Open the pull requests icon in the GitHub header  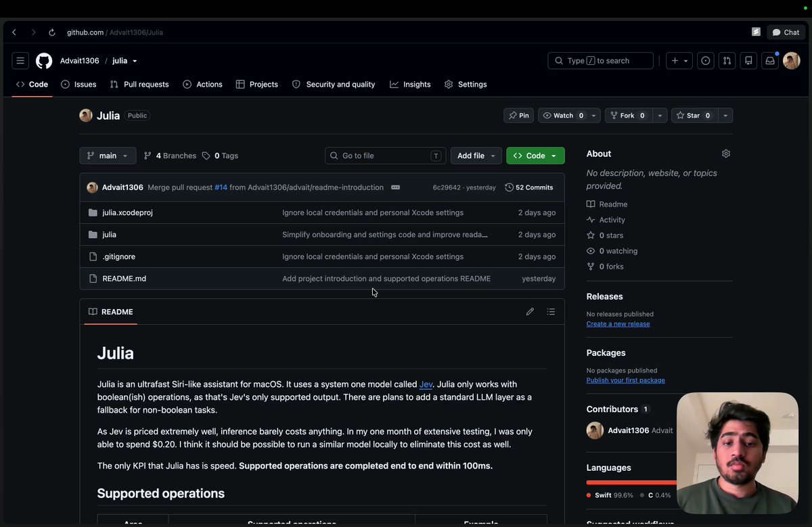point(727,61)
